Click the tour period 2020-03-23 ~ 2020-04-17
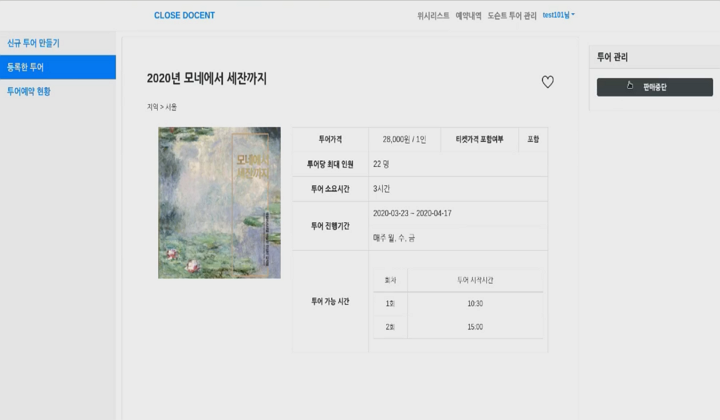720x420 pixels. (412, 213)
